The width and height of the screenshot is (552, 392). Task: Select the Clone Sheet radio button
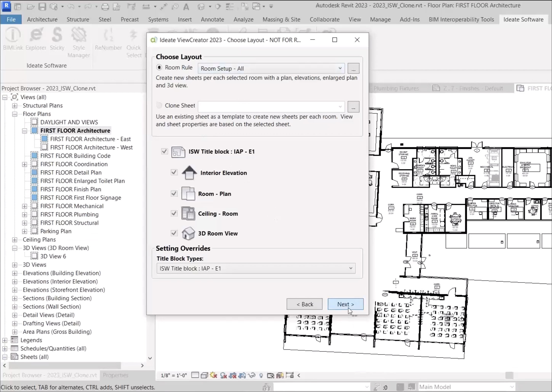click(x=159, y=105)
